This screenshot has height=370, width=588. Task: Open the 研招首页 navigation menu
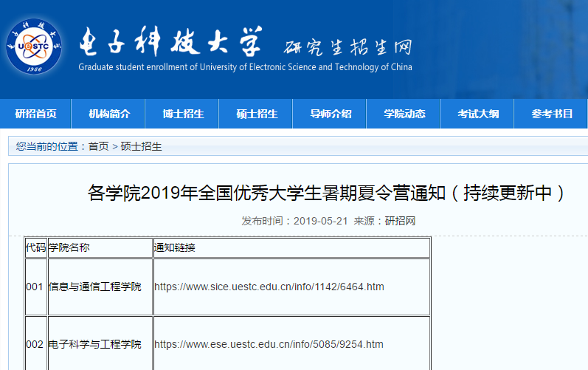pyautogui.click(x=35, y=114)
